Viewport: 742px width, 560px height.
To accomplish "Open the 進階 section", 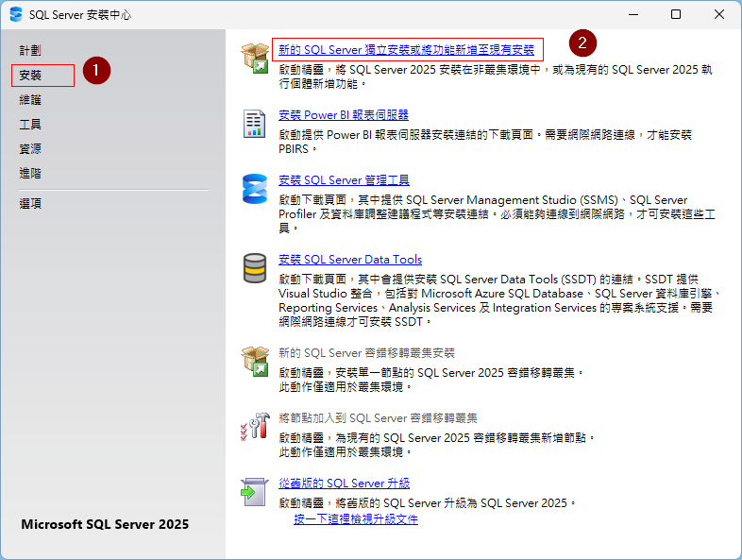I will tap(30, 173).
